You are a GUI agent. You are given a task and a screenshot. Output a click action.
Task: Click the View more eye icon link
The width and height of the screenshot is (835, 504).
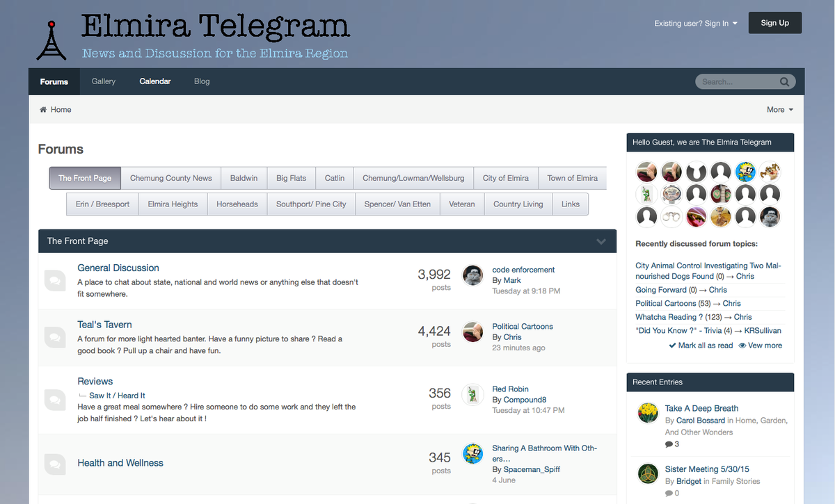pyautogui.click(x=742, y=346)
